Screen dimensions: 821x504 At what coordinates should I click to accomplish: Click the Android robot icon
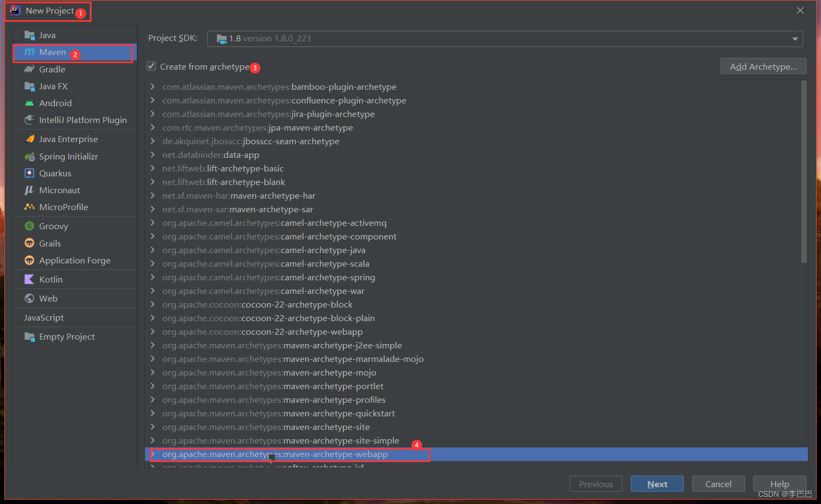point(29,103)
